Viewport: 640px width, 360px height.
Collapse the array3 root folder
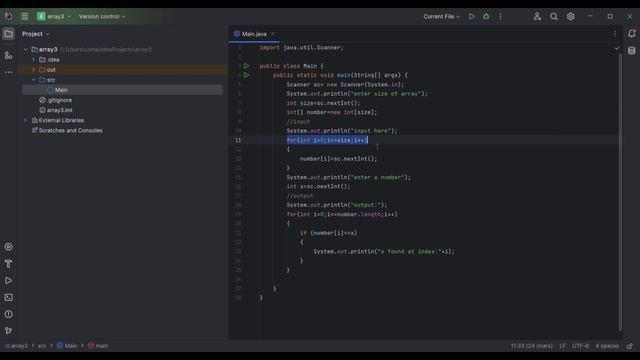pos(26,49)
